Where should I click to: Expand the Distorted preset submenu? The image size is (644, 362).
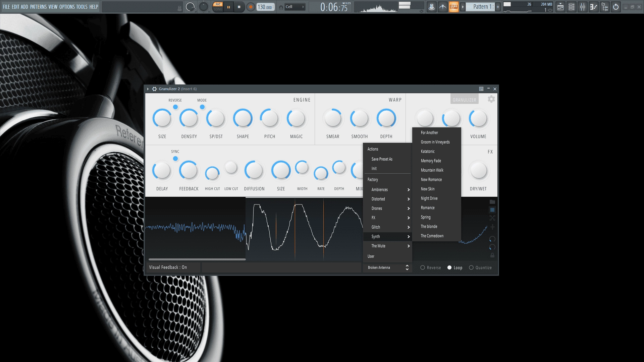(387, 199)
